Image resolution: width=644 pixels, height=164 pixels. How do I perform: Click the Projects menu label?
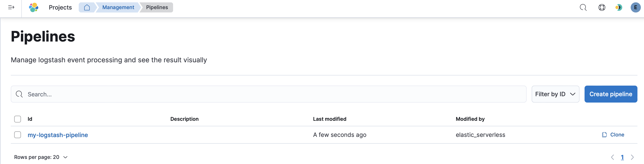(60, 7)
